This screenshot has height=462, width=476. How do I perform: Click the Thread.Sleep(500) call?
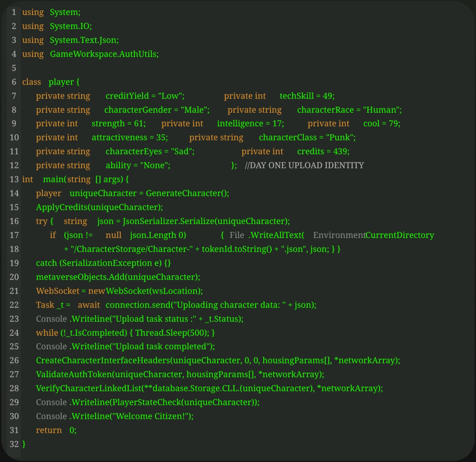pos(172,332)
